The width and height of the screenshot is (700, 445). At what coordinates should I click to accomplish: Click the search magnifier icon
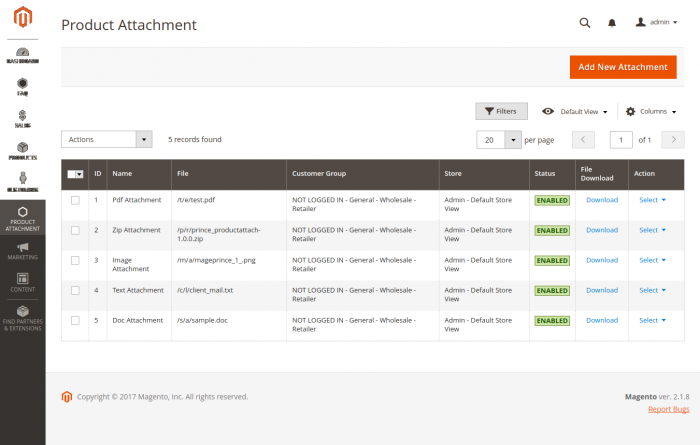(x=585, y=22)
